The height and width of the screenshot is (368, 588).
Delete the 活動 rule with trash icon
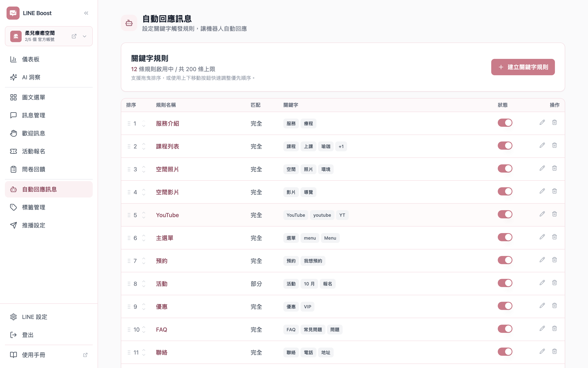555,283
